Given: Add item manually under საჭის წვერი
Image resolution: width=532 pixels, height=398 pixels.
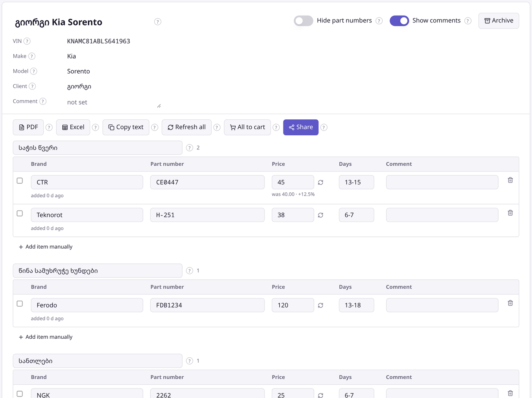Looking at the screenshot, I should point(46,247).
